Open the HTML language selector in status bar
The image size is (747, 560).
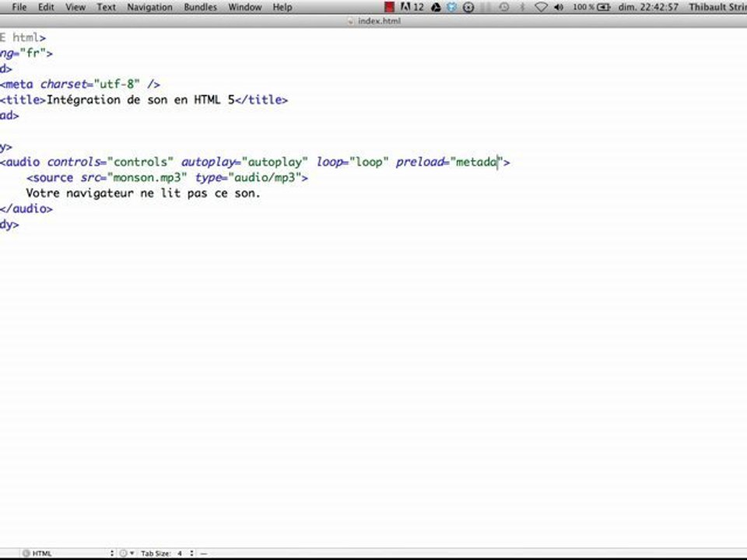68,553
